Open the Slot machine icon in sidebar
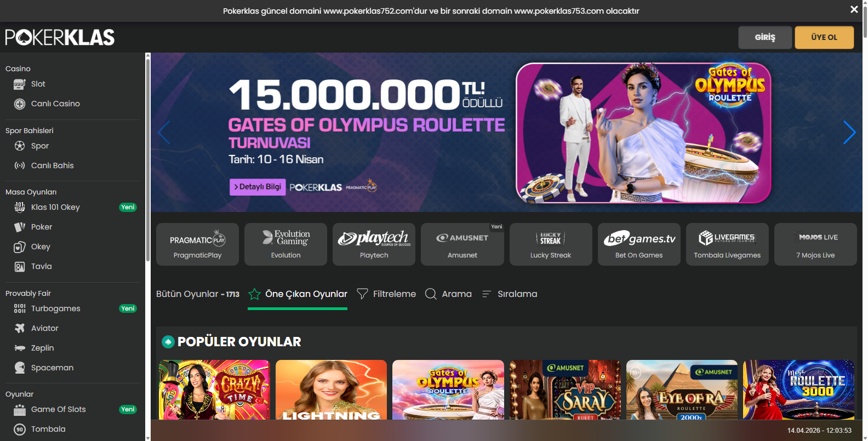Image resolution: width=868 pixels, height=441 pixels. pos(20,84)
